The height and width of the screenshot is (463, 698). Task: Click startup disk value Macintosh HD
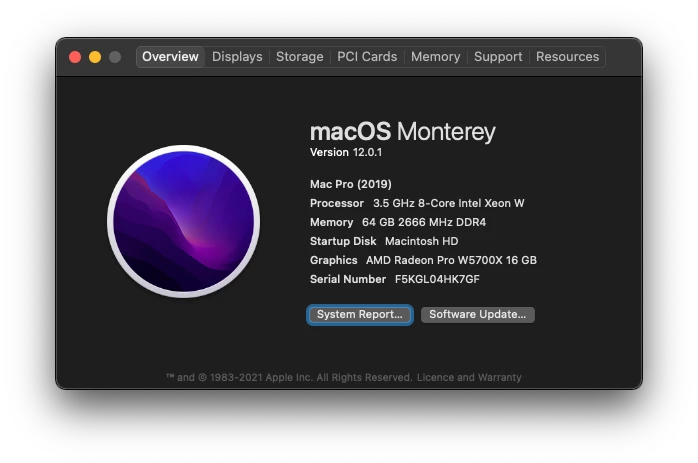point(422,241)
